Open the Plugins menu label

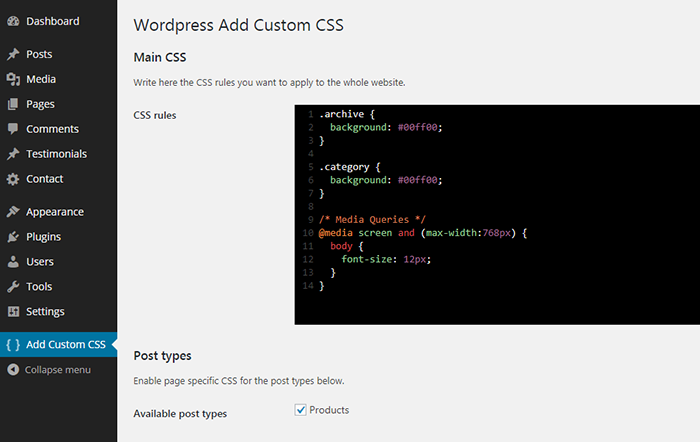[x=44, y=237]
